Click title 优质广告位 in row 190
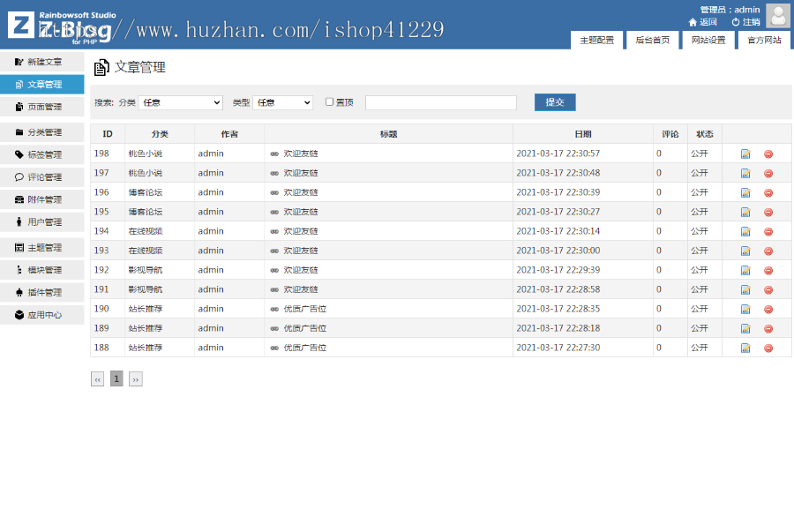The image size is (794, 532). 305,309
